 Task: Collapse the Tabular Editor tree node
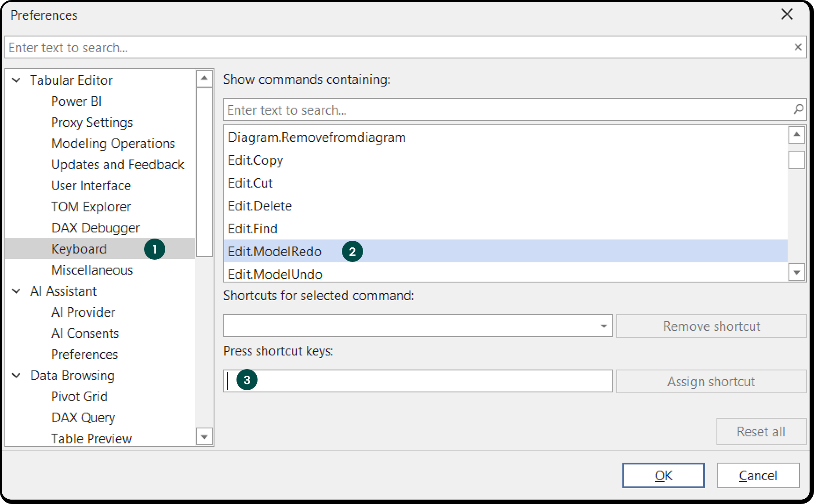(x=17, y=80)
